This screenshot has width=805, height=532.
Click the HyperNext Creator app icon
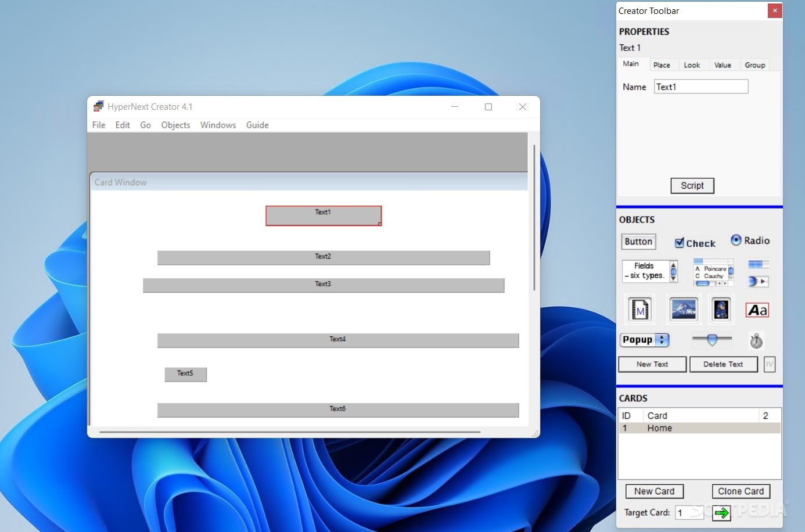(98, 106)
